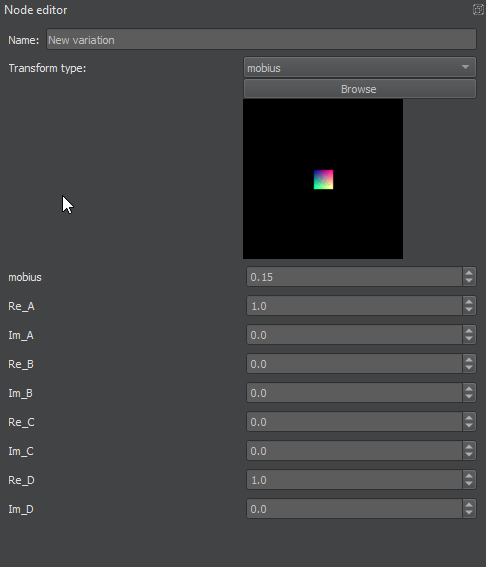Click the mobius variation preview thumbnail
486x567 pixels.
click(x=323, y=179)
